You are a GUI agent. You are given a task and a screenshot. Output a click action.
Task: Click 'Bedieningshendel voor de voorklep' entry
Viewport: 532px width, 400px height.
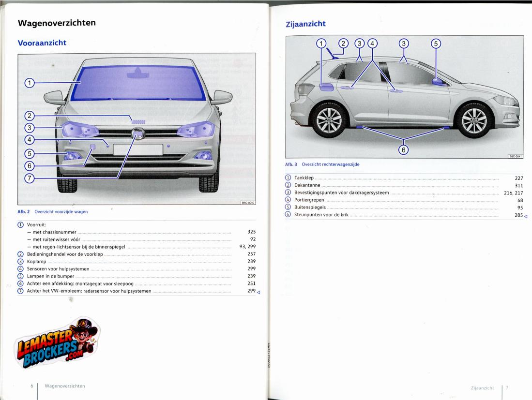pos(65,254)
